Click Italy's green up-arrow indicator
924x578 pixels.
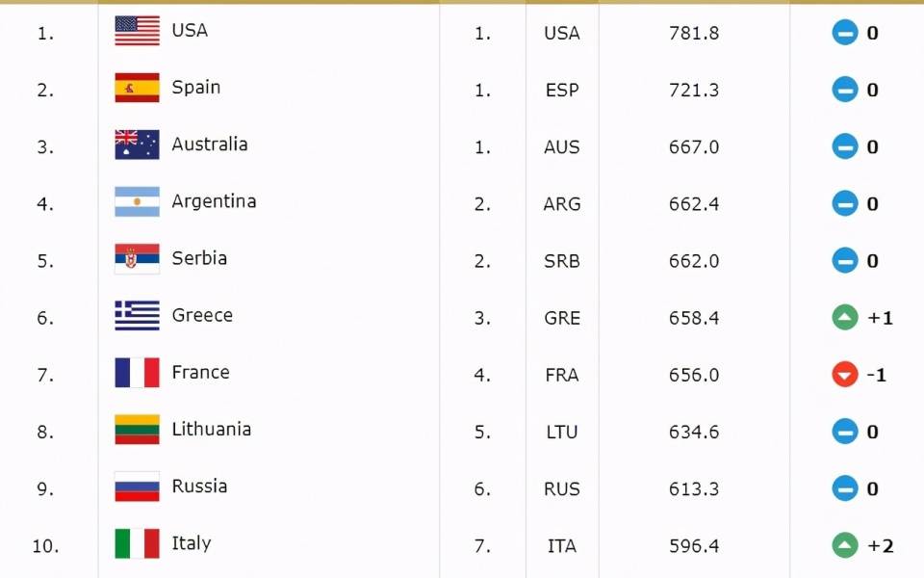[x=844, y=546]
